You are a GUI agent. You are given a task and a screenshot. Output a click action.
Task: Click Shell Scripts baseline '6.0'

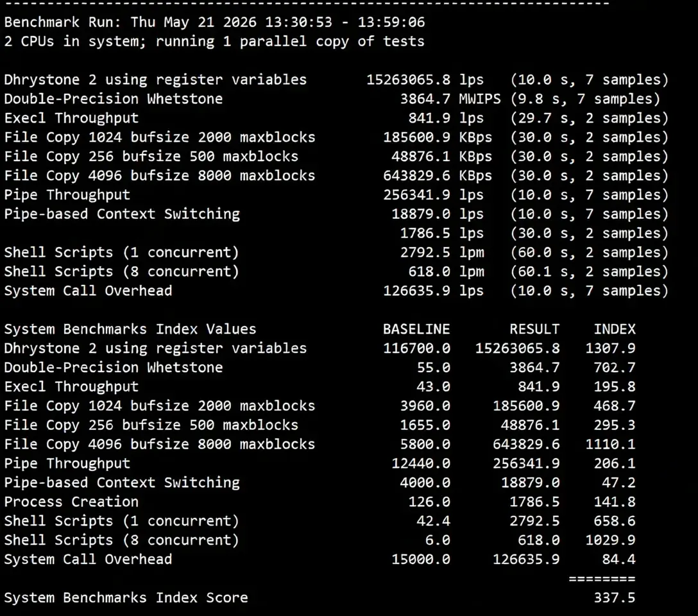pyautogui.click(x=437, y=539)
